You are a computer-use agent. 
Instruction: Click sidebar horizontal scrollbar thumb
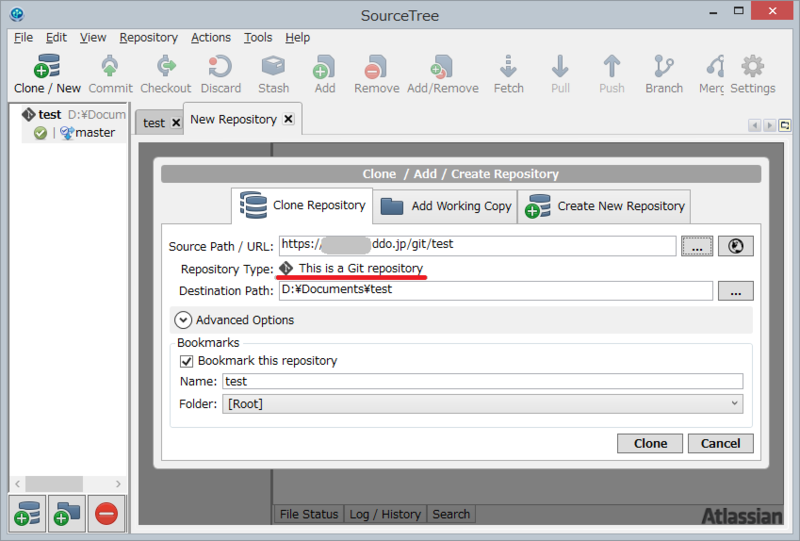[x=54, y=484]
